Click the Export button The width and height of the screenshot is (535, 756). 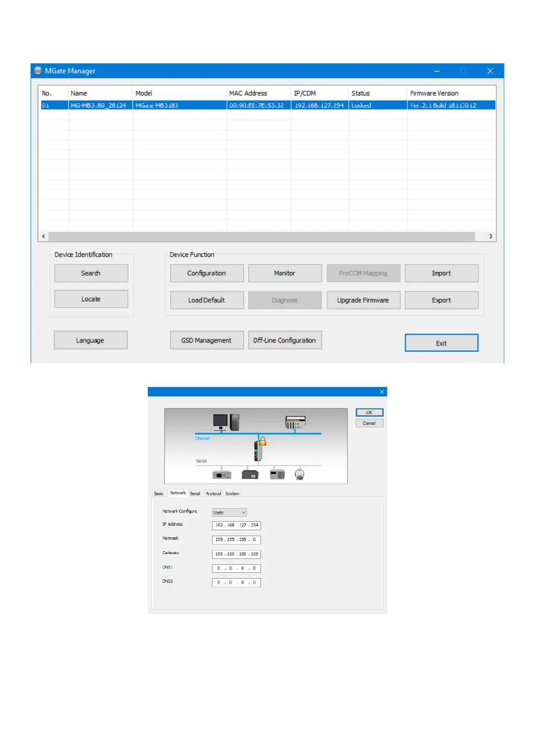tap(442, 300)
